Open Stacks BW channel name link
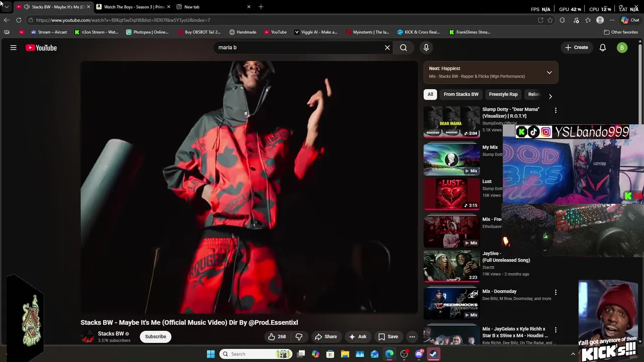Viewport: 644px width, 362px height. 111,334
